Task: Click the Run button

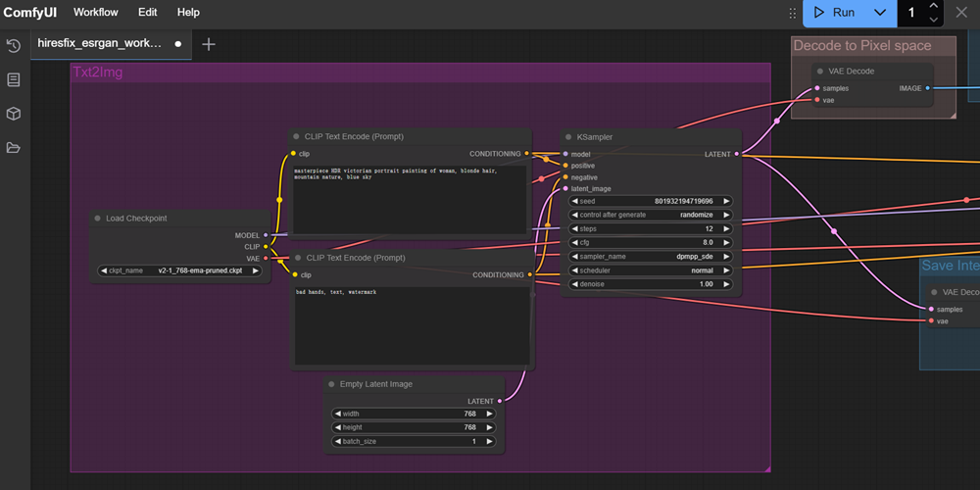Action: (834, 13)
